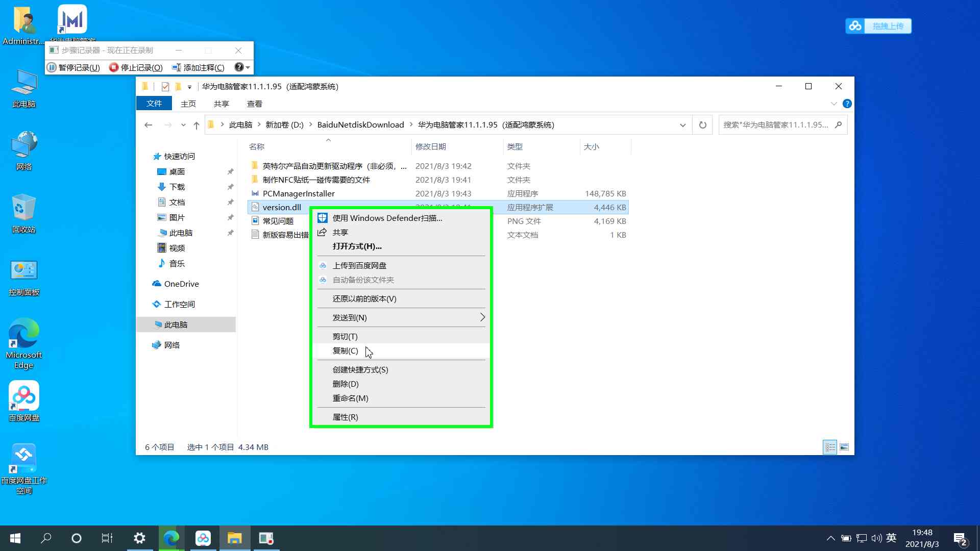Select 复制 from the context menu
The image size is (980, 551).
[345, 350]
